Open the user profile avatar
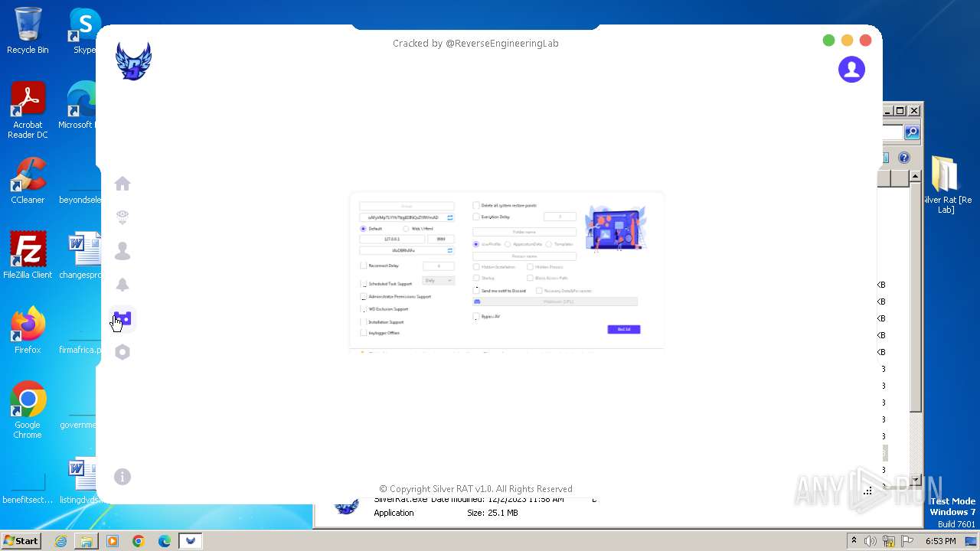This screenshot has width=980, height=551. click(x=851, y=70)
